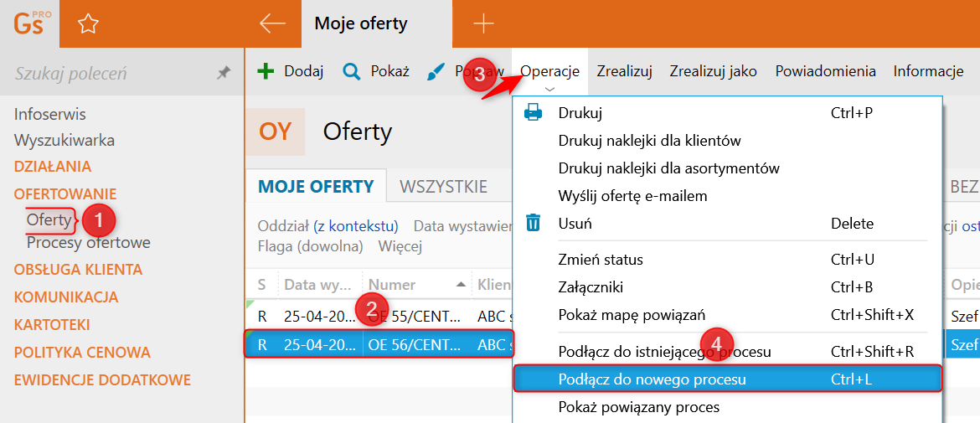Screen dimensions: 980x423
Task: Select the MOJE OFERTY list tab
Action: [317, 186]
